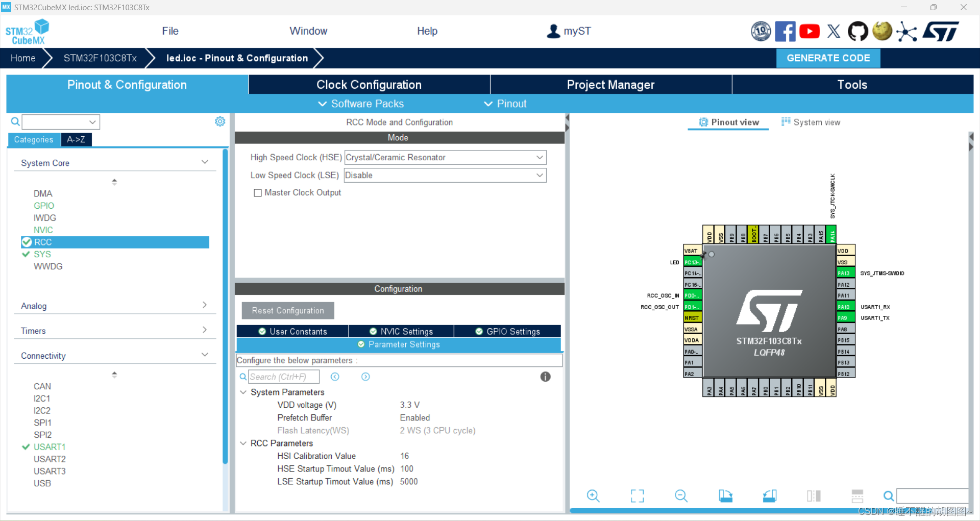Image resolution: width=980 pixels, height=521 pixels.
Task: Open the Help menu
Action: click(x=427, y=31)
